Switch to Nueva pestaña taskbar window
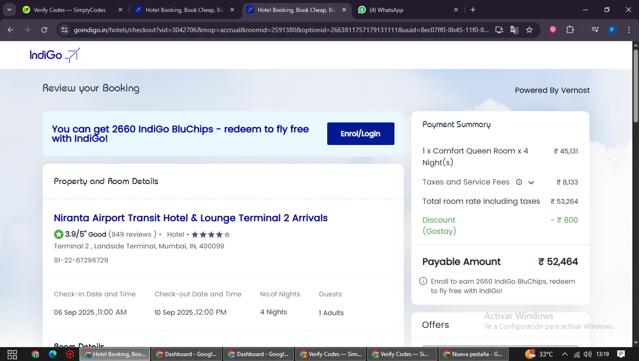Screen dimensions: 640x361 tap(474, 354)
